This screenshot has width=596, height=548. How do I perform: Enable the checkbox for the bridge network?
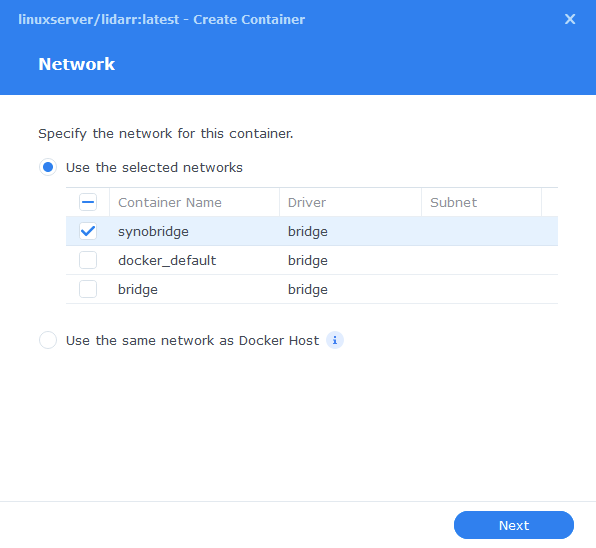[x=88, y=289]
